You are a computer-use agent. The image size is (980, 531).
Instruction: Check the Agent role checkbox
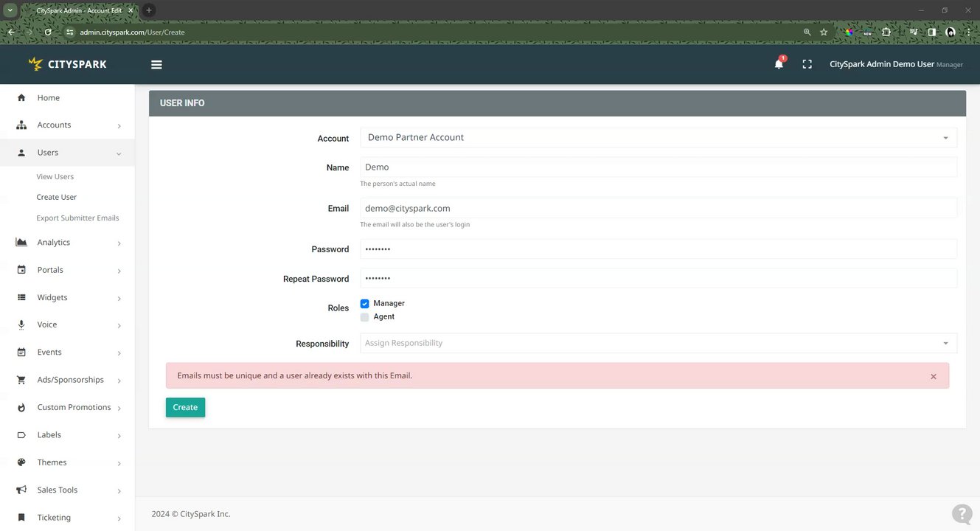pos(364,317)
